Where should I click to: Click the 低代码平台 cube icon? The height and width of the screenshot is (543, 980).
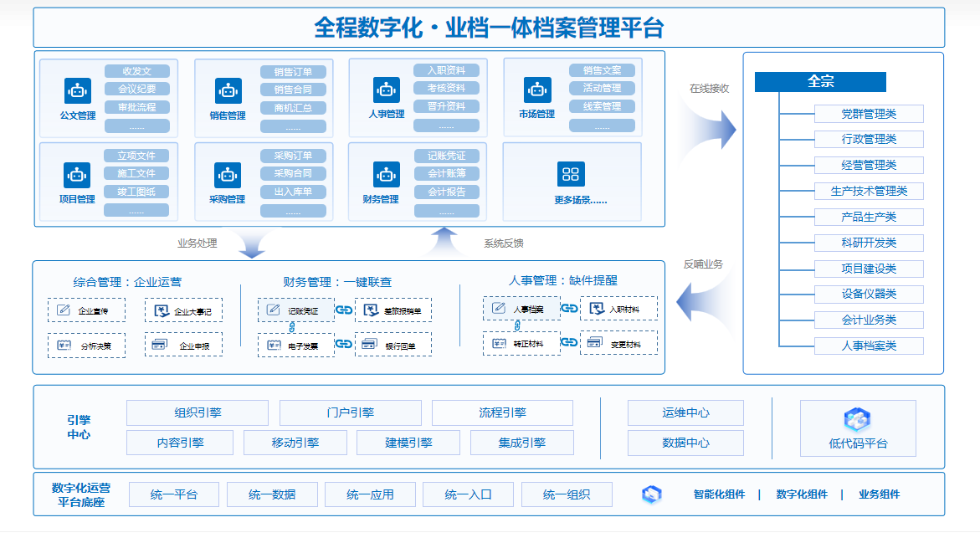(x=858, y=420)
